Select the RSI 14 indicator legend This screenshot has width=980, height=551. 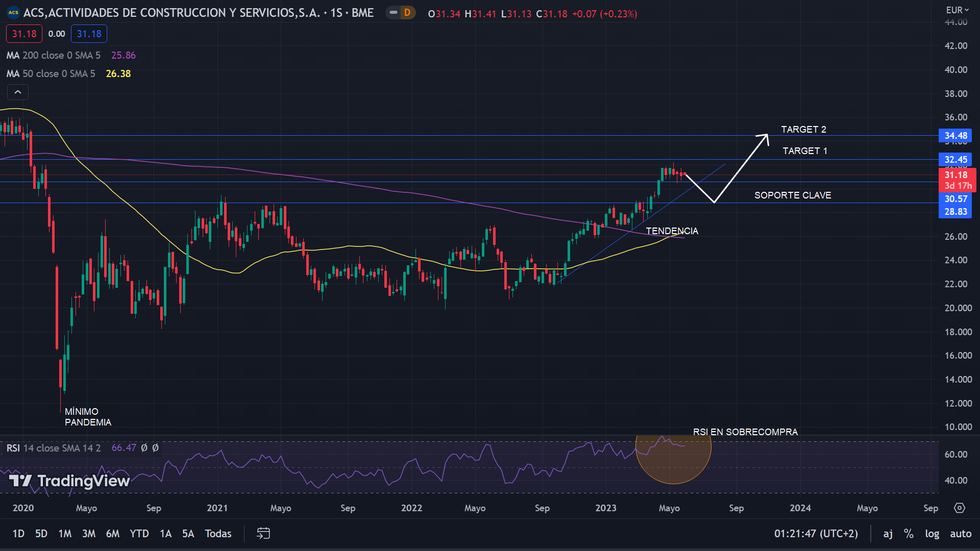click(54, 448)
